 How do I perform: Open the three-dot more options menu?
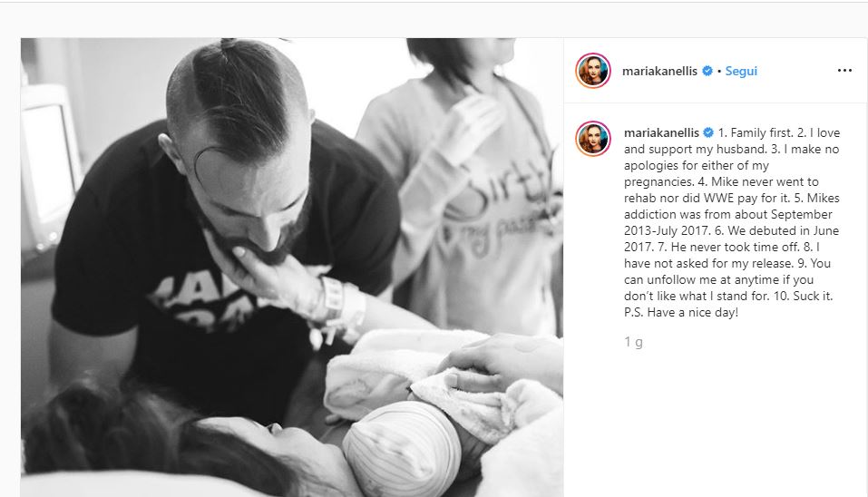tap(844, 71)
